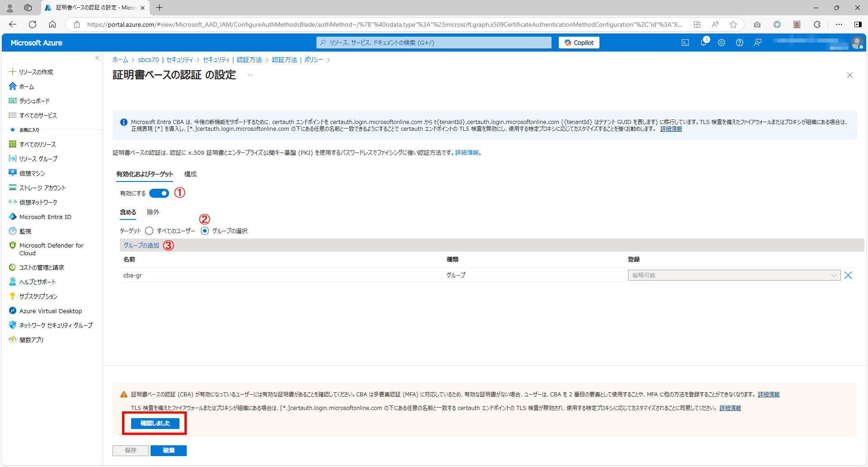Click the ストレージ アカウント icon
Image resolution: width=868 pixels, height=467 pixels.
(x=13, y=187)
